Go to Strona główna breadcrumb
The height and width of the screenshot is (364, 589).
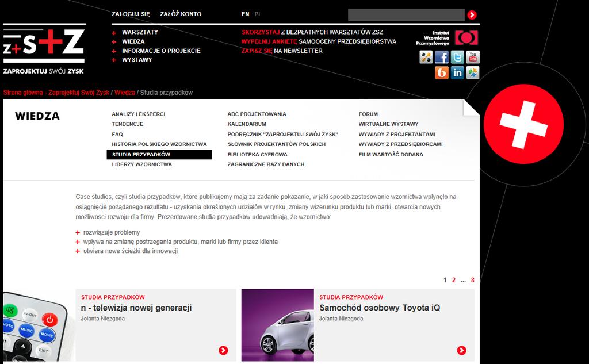(56, 93)
